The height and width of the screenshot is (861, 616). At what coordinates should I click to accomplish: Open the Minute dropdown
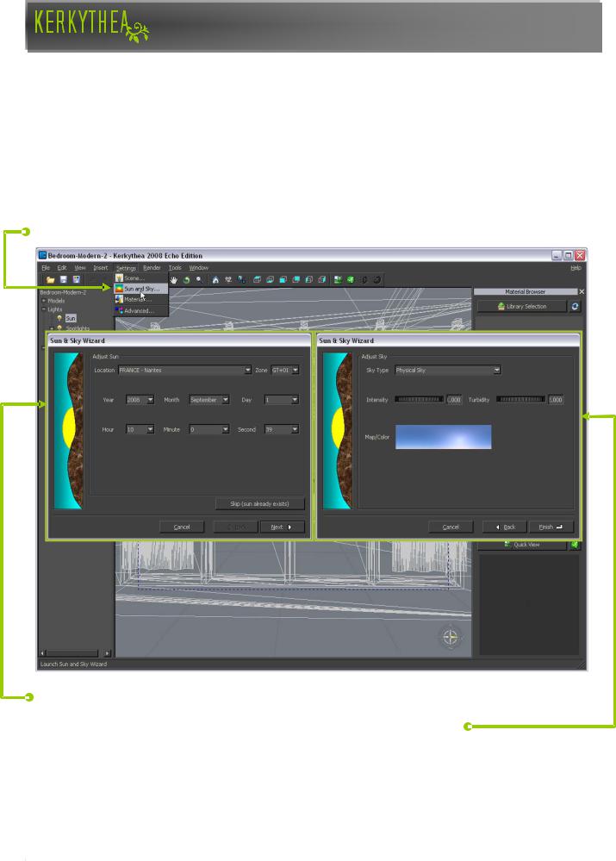209,429
